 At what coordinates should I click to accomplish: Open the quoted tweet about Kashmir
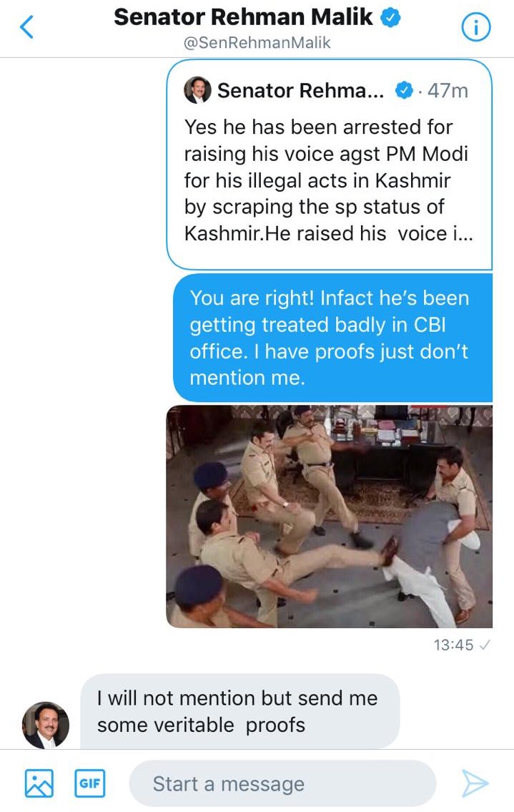tap(330, 165)
